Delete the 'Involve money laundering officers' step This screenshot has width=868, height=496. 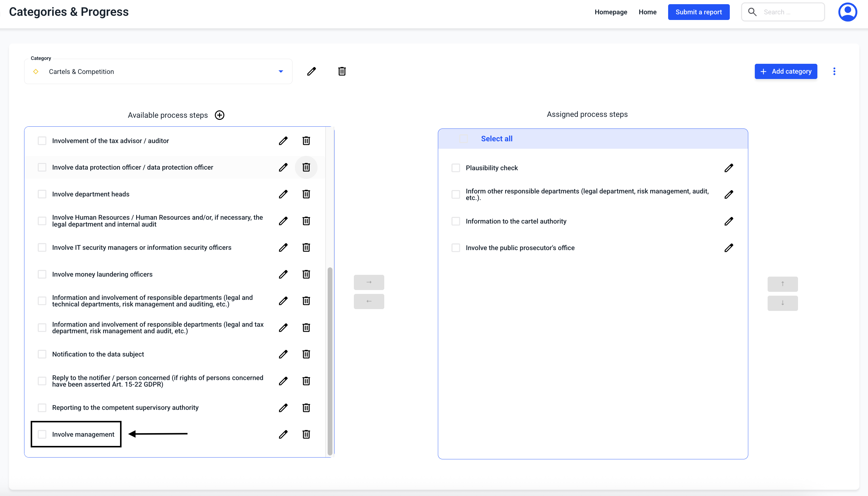[306, 274]
